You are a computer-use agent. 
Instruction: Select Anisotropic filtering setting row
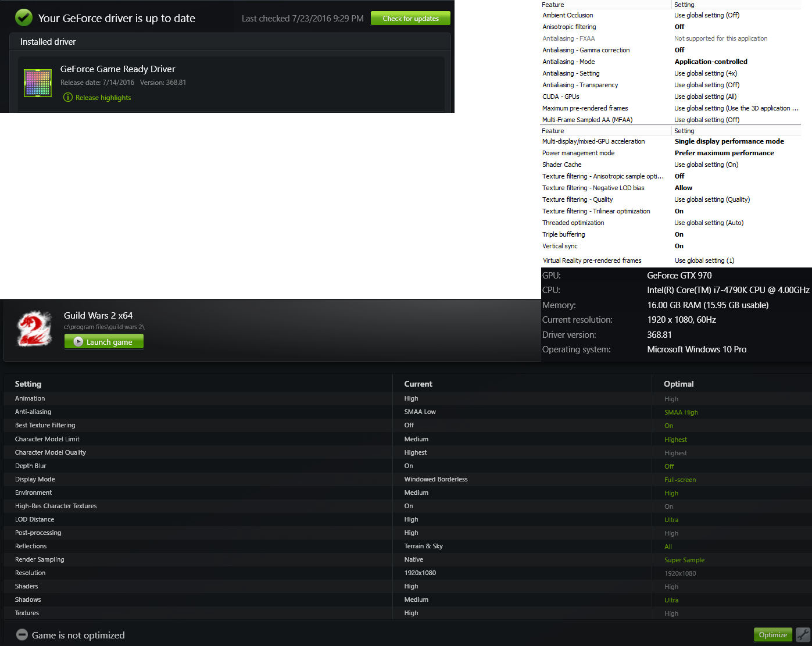670,27
